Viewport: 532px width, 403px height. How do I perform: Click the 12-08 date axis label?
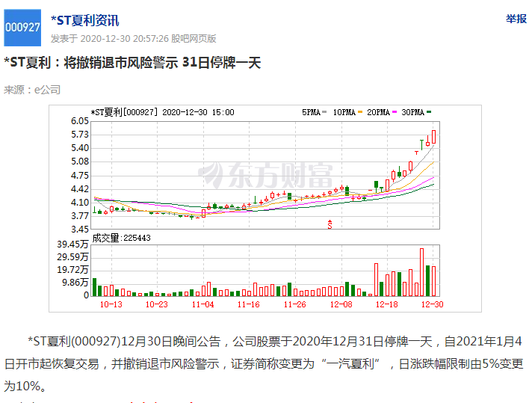(x=341, y=304)
